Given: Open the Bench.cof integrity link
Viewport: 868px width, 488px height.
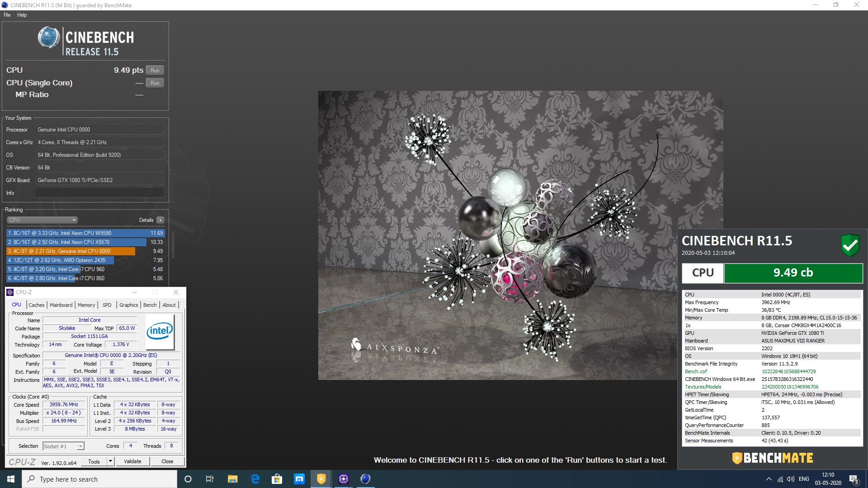Looking at the screenshot, I should pyautogui.click(x=696, y=371).
